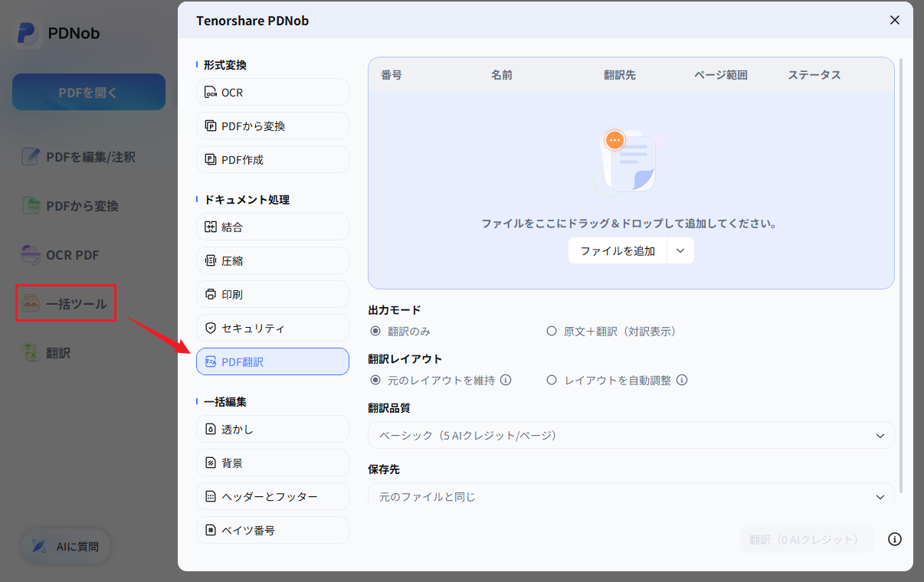Choose ベイツ番号 in batch edit
This screenshot has height=582, width=924.
(273, 531)
